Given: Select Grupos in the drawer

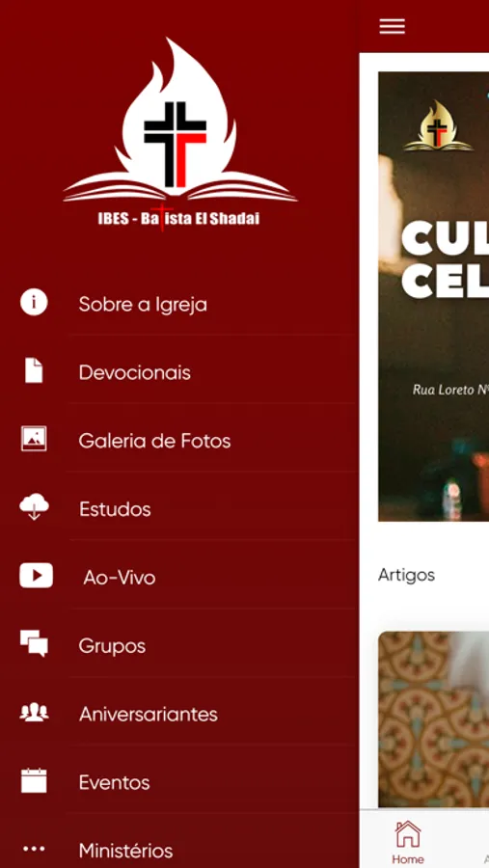Looking at the screenshot, I should pos(178,645).
